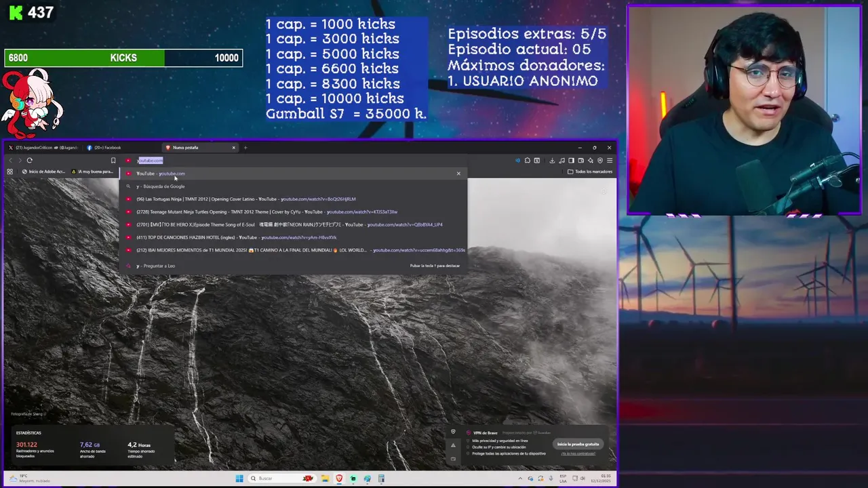The image size is (868, 488).
Task: Reload the current page
Action: [29, 161]
